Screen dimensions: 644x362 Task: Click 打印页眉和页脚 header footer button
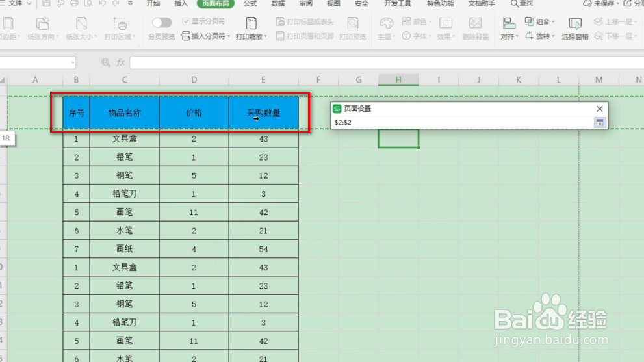[305, 36]
